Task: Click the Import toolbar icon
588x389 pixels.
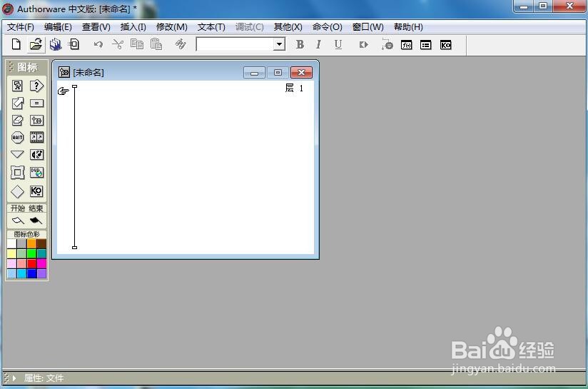Action: (x=74, y=45)
